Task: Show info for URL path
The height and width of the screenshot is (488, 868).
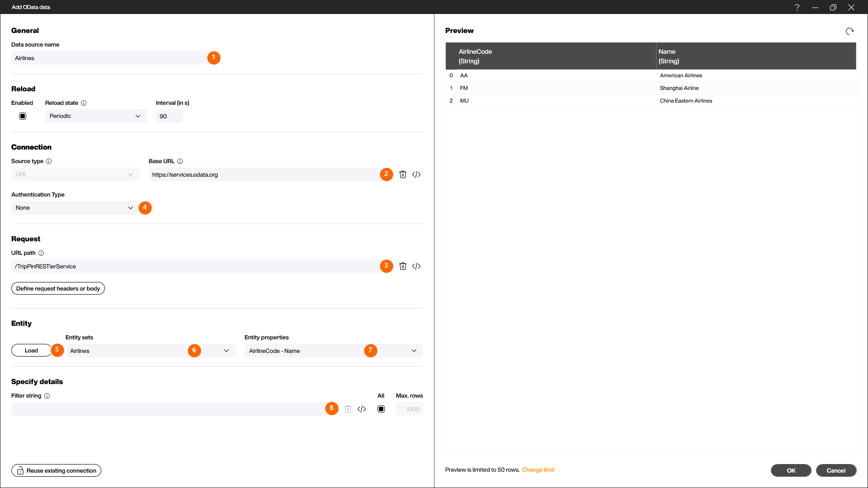Action: point(41,253)
